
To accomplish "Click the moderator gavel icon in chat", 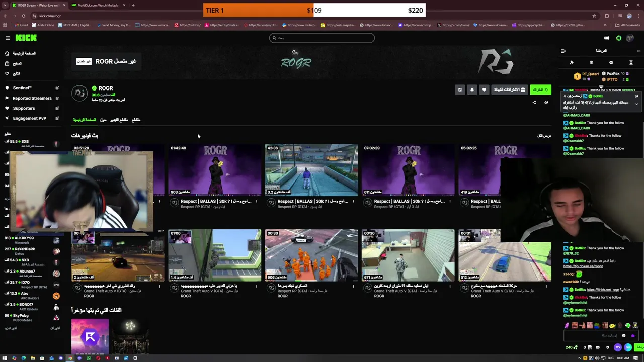I will pos(572,63).
